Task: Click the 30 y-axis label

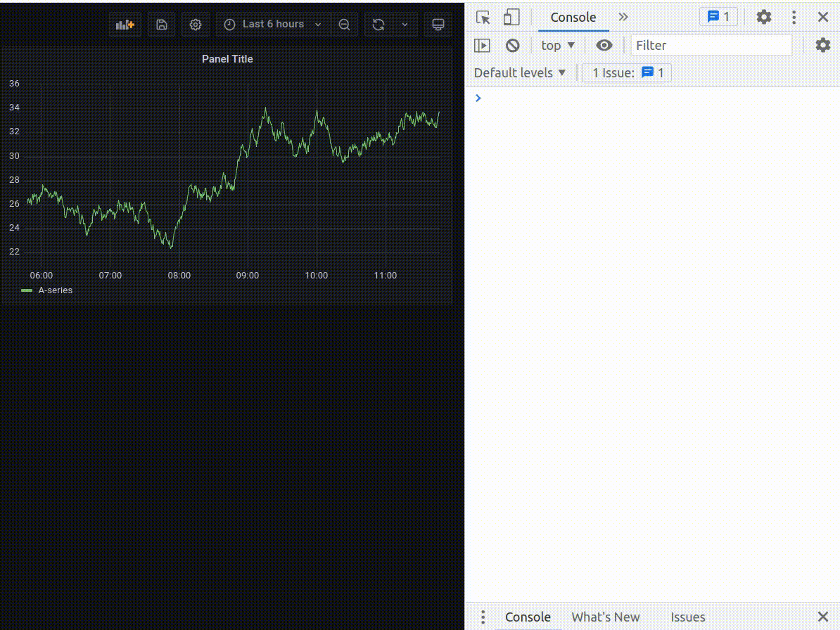Action: (x=15, y=156)
